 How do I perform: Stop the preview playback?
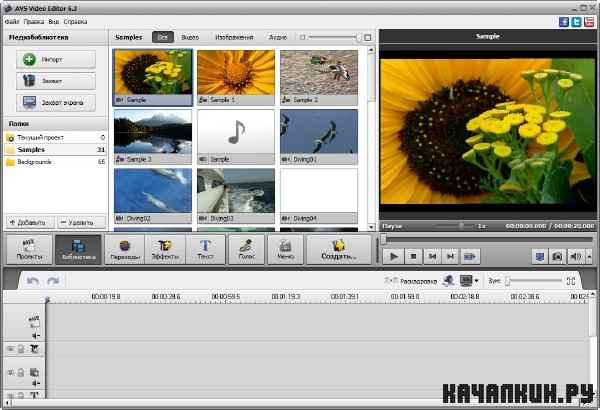coord(413,256)
